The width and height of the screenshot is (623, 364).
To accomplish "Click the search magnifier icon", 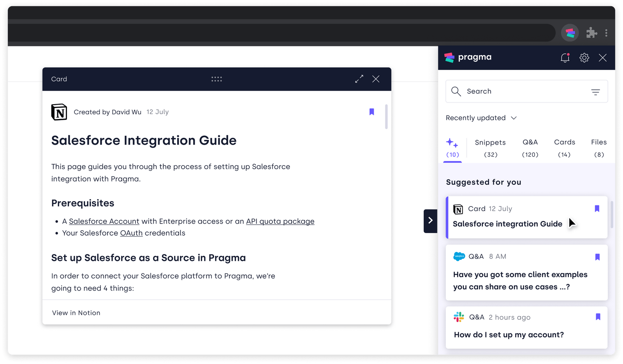I will pos(456,91).
